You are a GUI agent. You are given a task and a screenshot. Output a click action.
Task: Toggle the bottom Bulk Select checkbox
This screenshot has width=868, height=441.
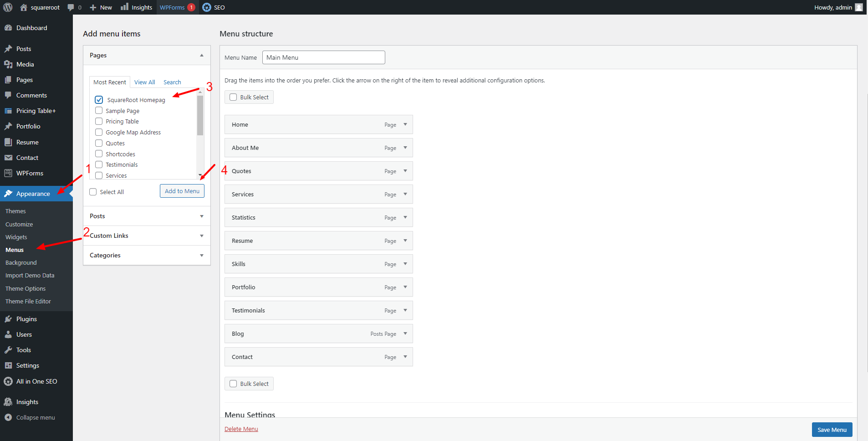point(233,384)
